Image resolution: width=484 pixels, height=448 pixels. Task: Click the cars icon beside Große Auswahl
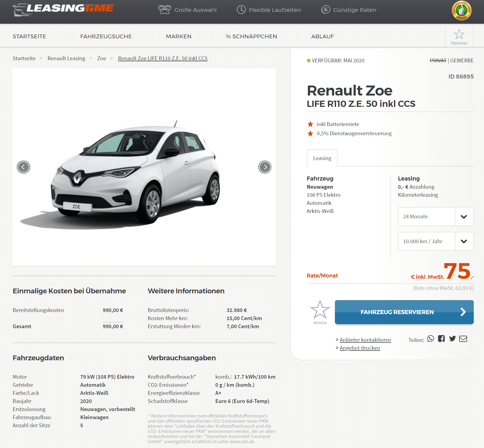(164, 10)
